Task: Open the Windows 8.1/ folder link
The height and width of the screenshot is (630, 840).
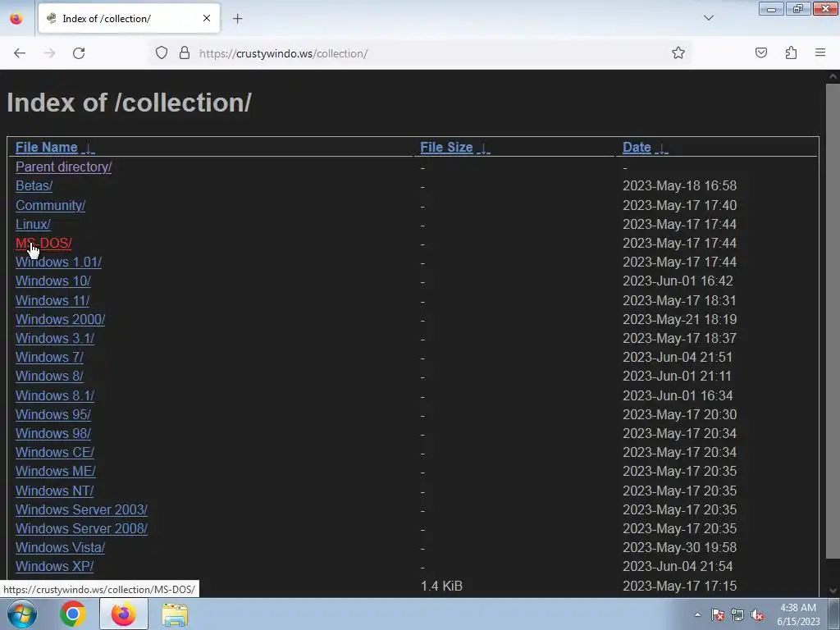Action: pos(55,396)
